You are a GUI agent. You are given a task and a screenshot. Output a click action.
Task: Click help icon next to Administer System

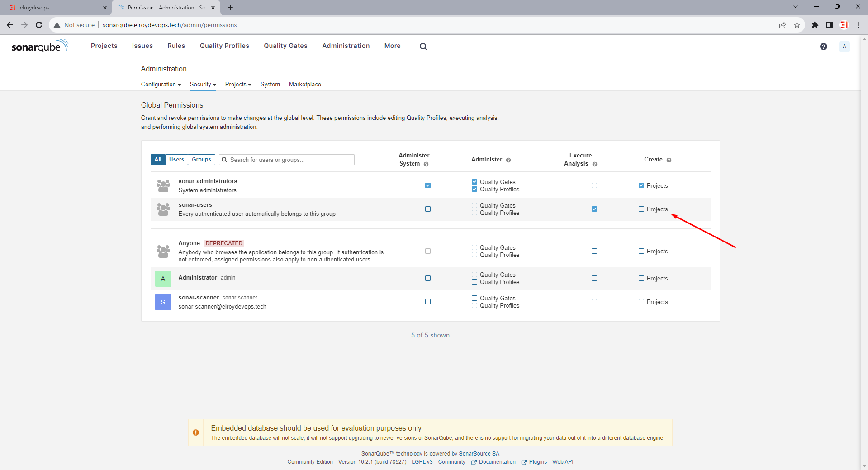(426, 164)
